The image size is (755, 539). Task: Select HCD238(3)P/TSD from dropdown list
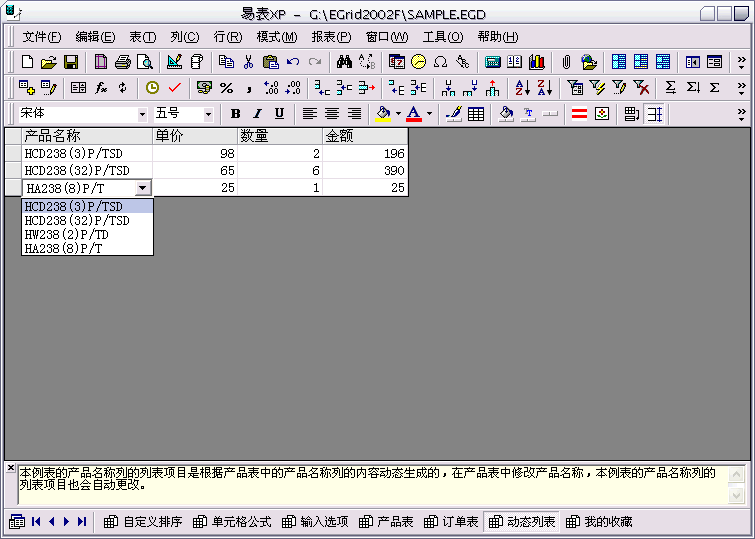[88, 207]
